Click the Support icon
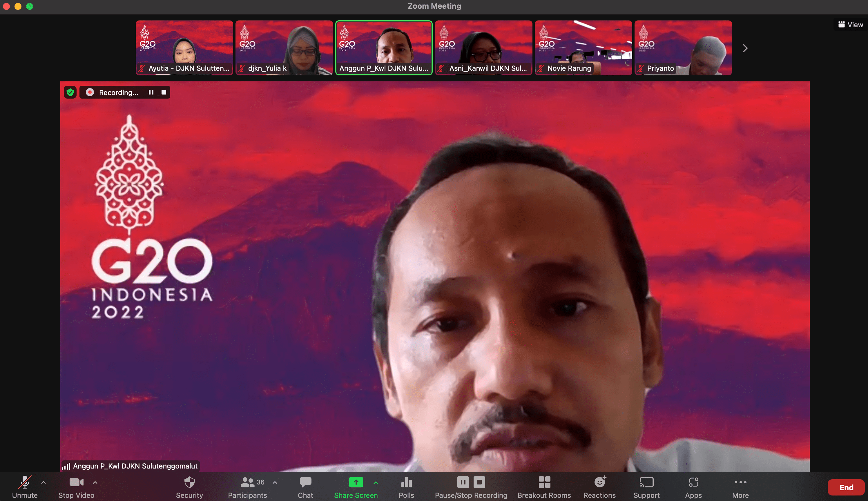The image size is (868, 501). (646, 482)
